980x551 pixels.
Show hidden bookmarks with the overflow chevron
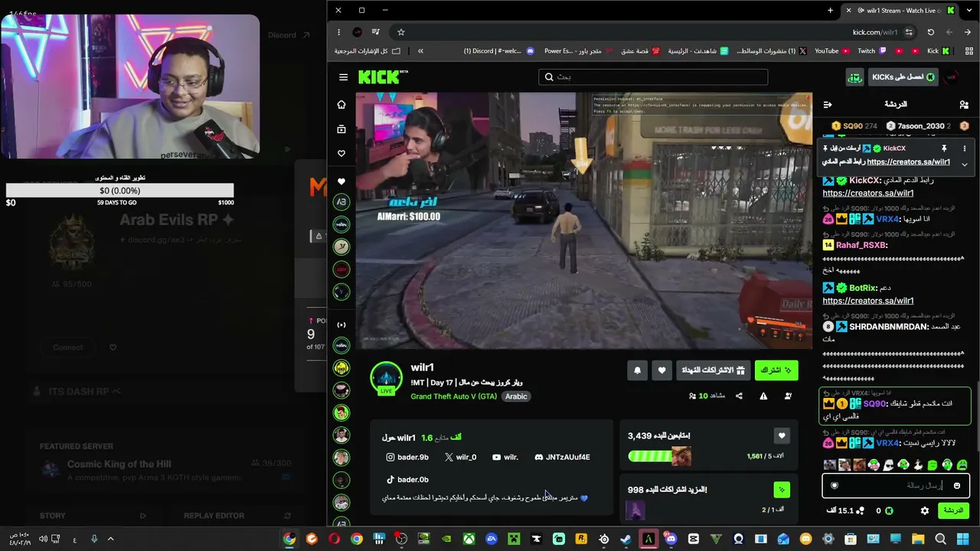click(x=420, y=51)
